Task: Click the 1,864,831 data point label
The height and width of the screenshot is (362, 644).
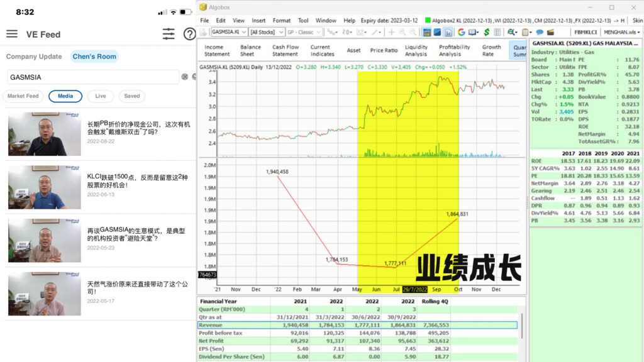Action: (x=457, y=214)
